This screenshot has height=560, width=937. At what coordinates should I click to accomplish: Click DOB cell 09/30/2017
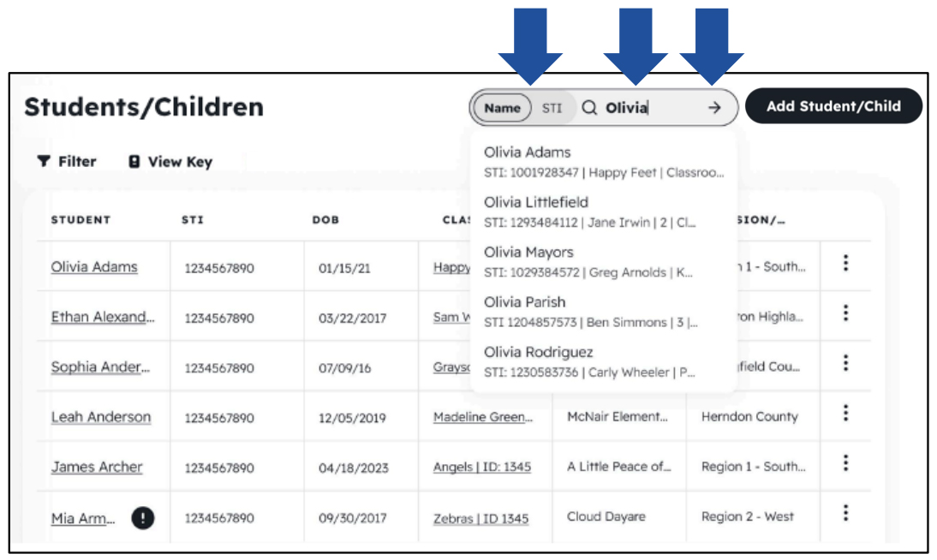click(352, 518)
